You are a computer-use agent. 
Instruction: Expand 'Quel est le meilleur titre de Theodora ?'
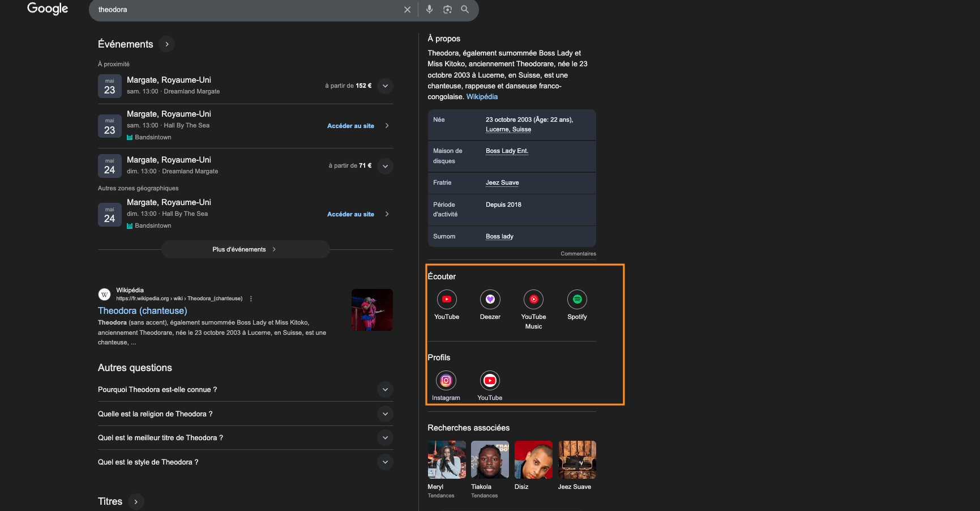385,438
